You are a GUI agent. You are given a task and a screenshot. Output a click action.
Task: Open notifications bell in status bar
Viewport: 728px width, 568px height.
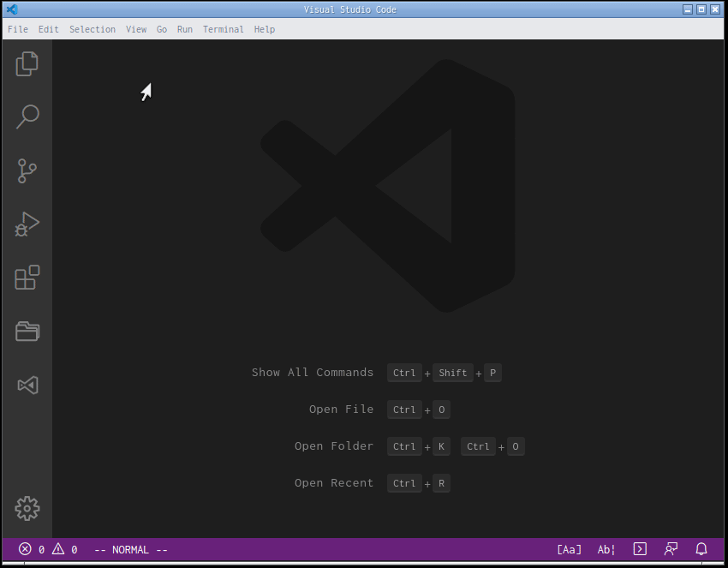point(701,549)
